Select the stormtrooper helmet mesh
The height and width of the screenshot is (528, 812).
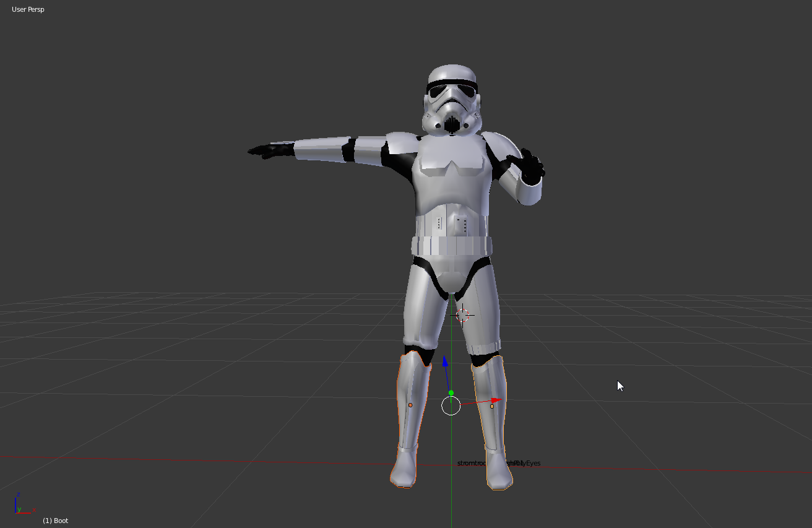[452, 99]
